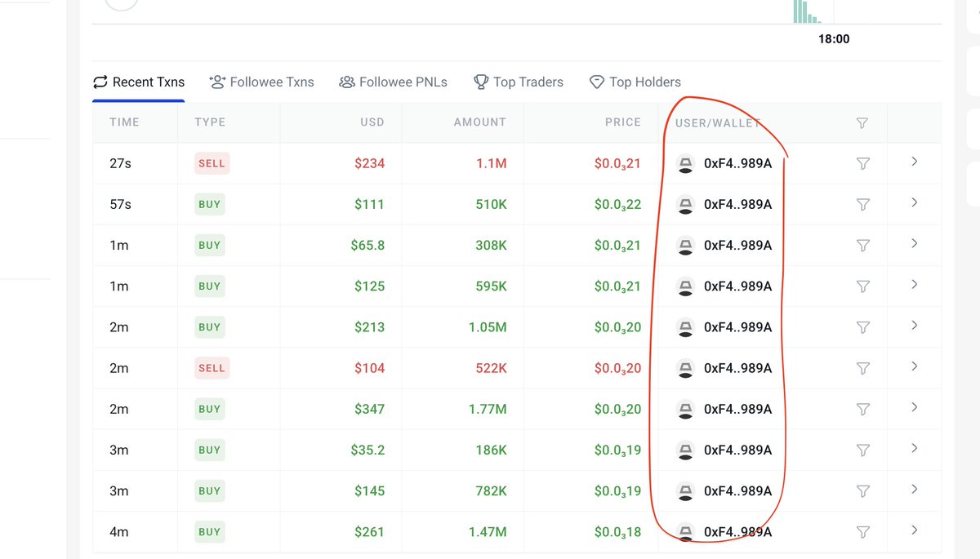
Task: Open wallet 0xF4..989A on the $145 row
Action: 737,490
